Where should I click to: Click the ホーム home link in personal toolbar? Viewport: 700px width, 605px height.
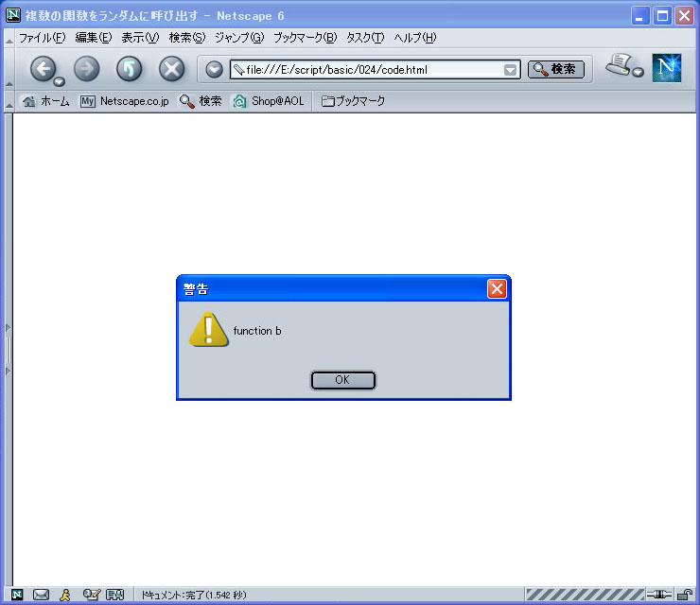[46, 101]
